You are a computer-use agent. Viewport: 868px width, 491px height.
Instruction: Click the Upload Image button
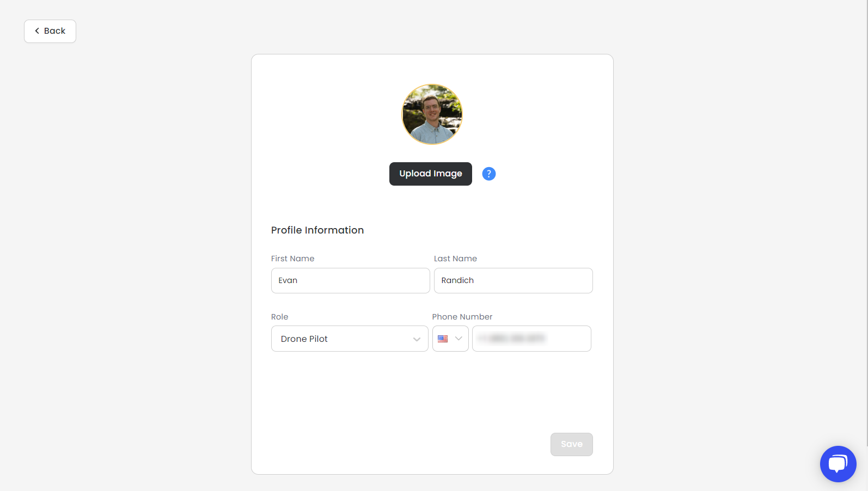431,174
